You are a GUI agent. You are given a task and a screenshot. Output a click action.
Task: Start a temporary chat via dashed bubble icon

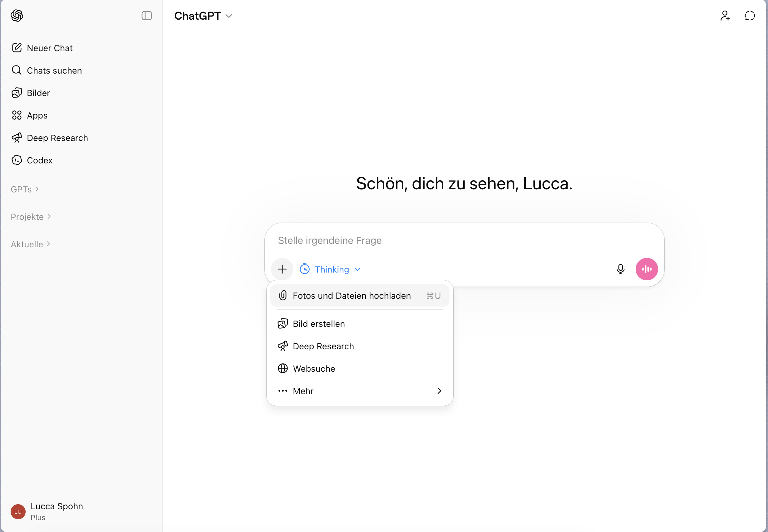[x=749, y=16]
